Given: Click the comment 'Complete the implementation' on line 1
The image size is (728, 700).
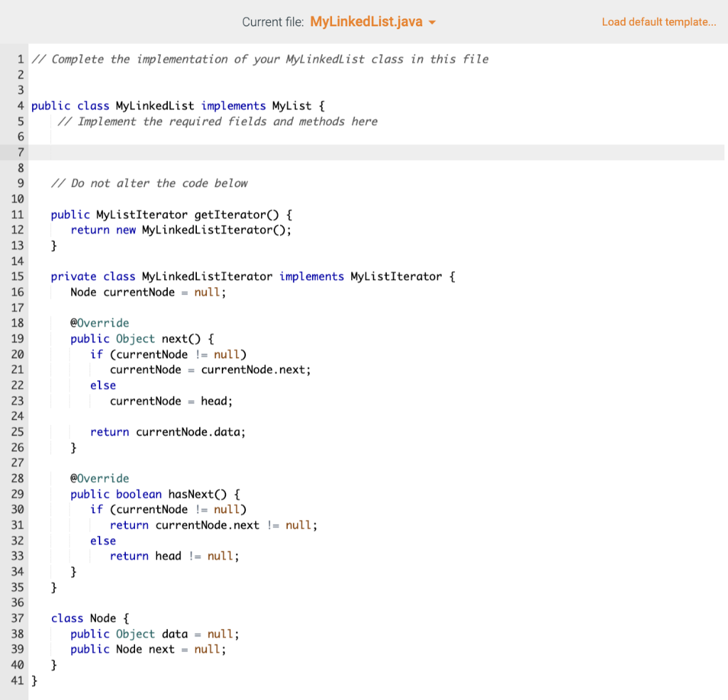Looking at the screenshot, I should pyautogui.click(x=259, y=59).
